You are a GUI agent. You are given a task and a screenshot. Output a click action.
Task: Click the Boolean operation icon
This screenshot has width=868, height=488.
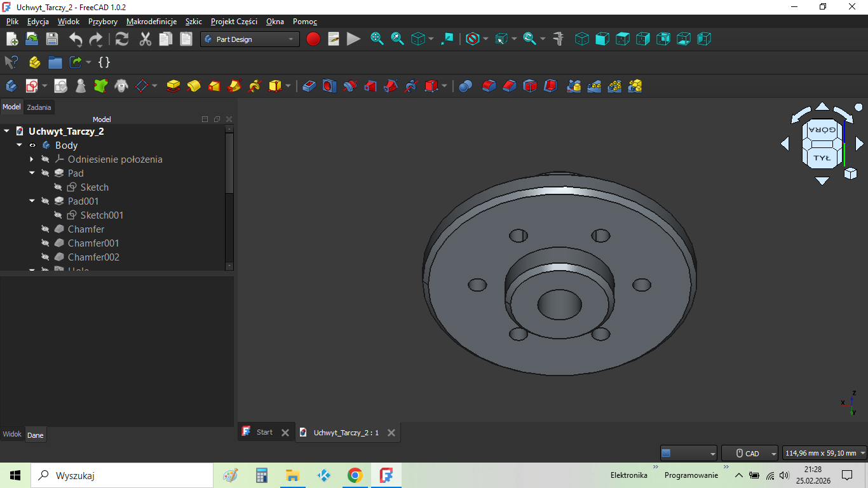click(x=465, y=86)
